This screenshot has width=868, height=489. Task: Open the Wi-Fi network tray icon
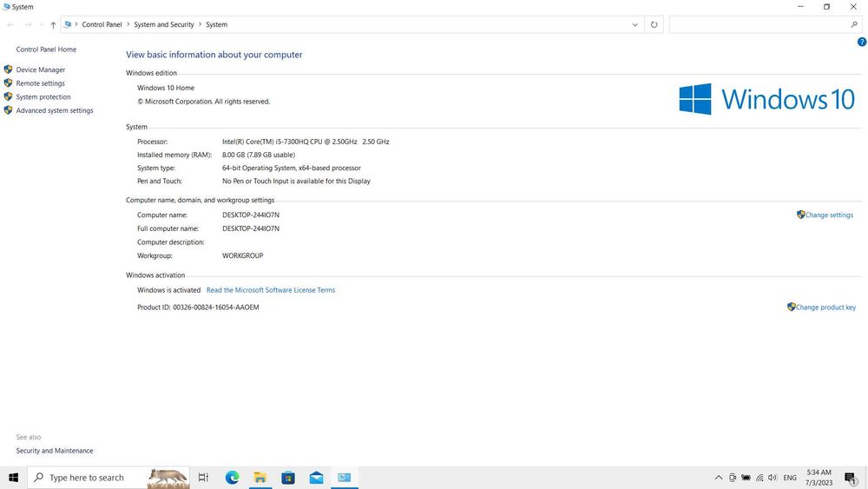click(x=759, y=478)
